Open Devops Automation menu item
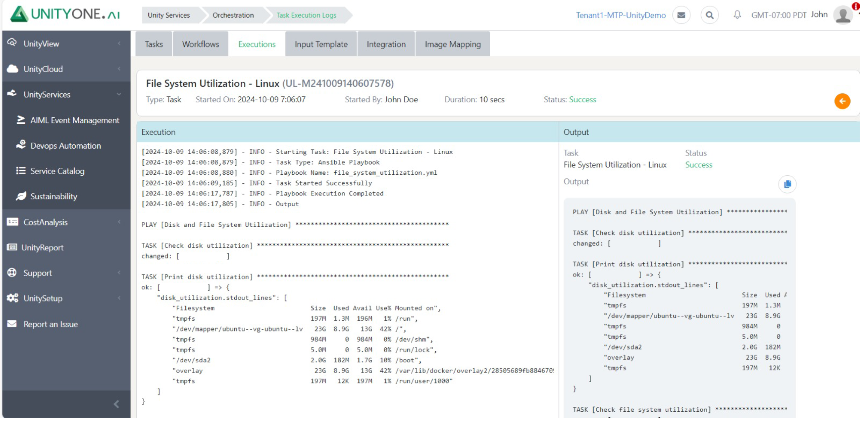868x426 pixels. click(66, 145)
